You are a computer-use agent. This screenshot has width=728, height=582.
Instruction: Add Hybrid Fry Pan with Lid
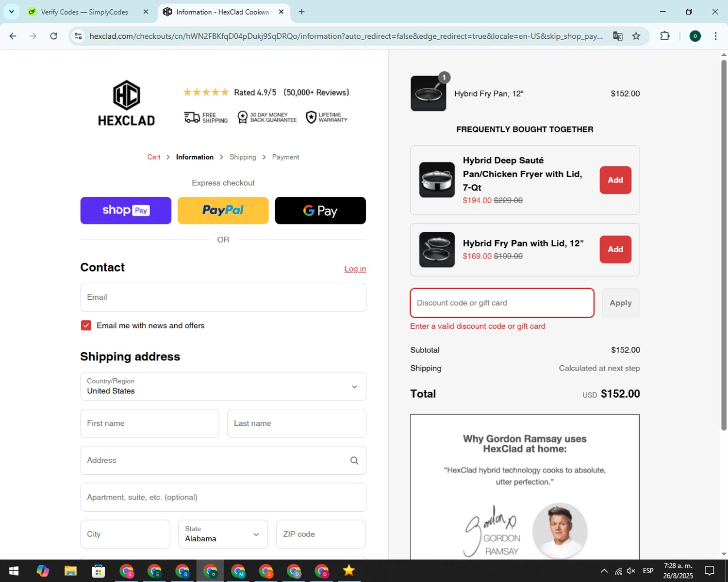[615, 249]
